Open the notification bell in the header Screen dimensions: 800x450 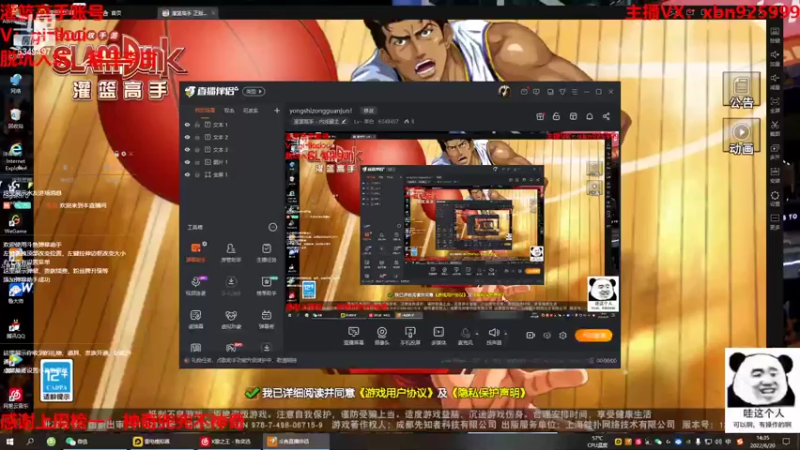tap(589, 116)
